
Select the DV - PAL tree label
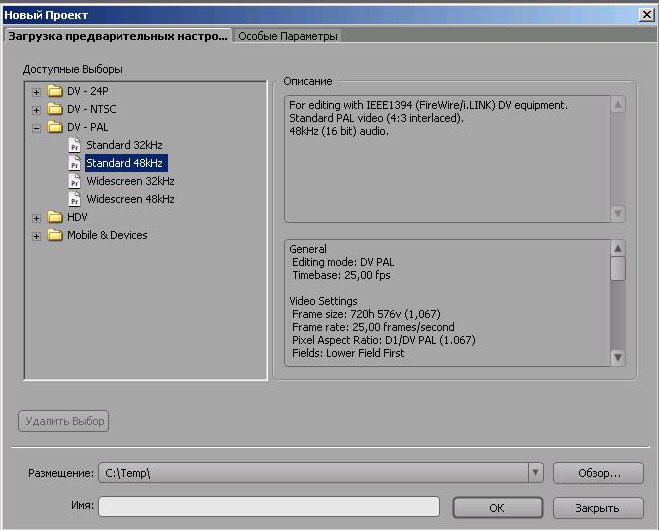tap(87, 127)
